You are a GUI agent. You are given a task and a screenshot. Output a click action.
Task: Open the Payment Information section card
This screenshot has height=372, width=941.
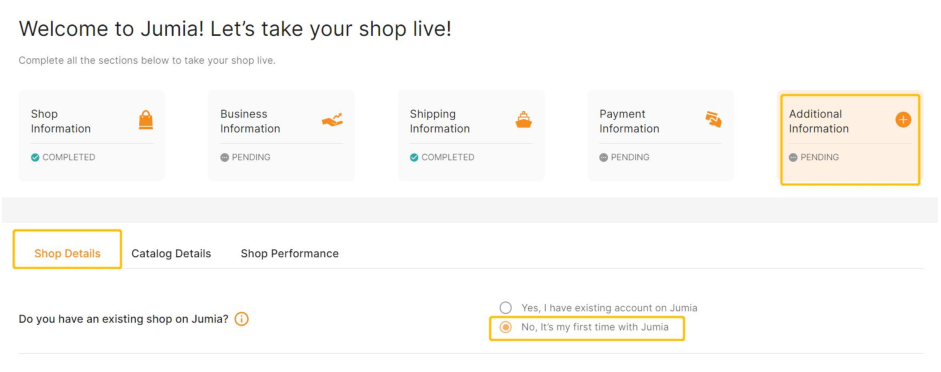click(x=661, y=136)
